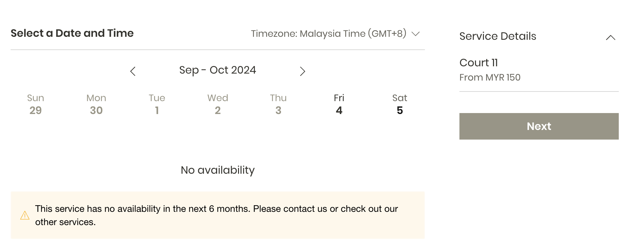Image resolution: width=644 pixels, height=244 pixels.
Task: Select Friday 4 date
Action: [x=339, y=104]
